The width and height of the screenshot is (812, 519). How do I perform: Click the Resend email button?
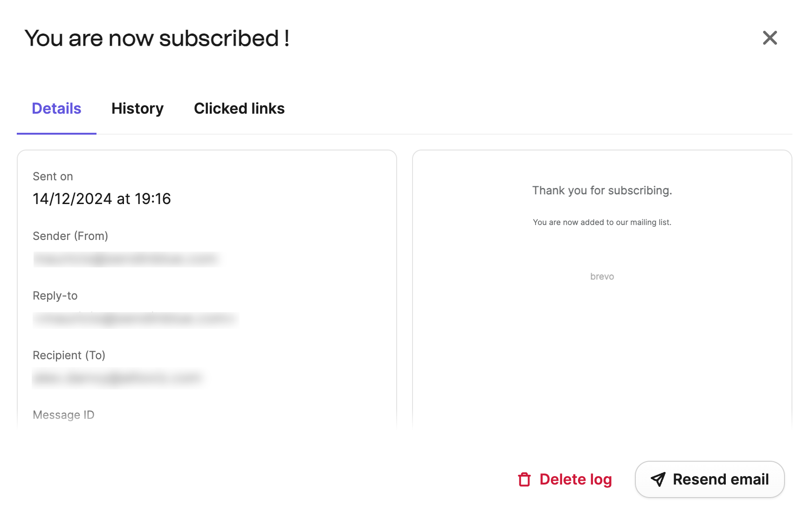[x=709, y=479]
